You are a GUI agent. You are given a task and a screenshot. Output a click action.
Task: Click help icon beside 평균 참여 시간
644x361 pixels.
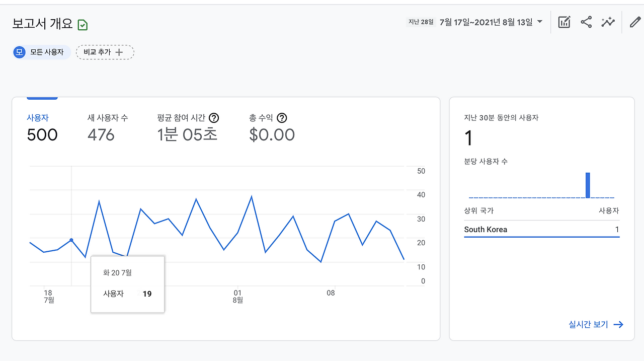click(x=214, y=118)
